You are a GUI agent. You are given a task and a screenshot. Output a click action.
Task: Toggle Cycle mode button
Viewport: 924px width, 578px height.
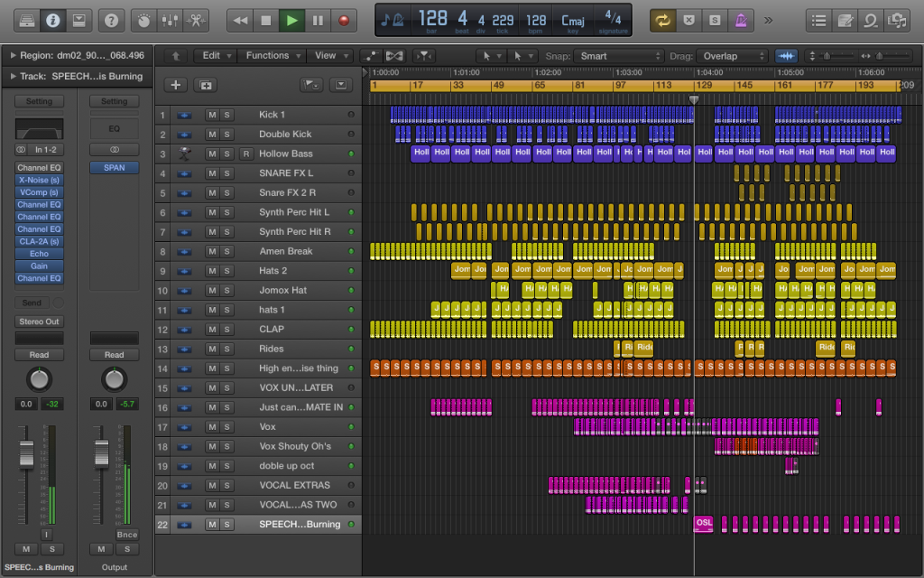point(663,19)
